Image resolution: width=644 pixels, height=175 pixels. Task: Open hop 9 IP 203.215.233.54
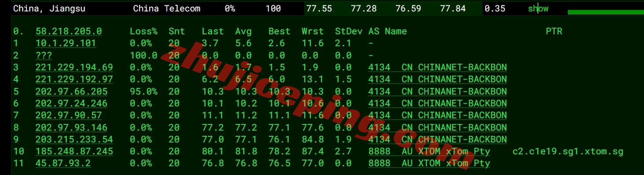74,139
